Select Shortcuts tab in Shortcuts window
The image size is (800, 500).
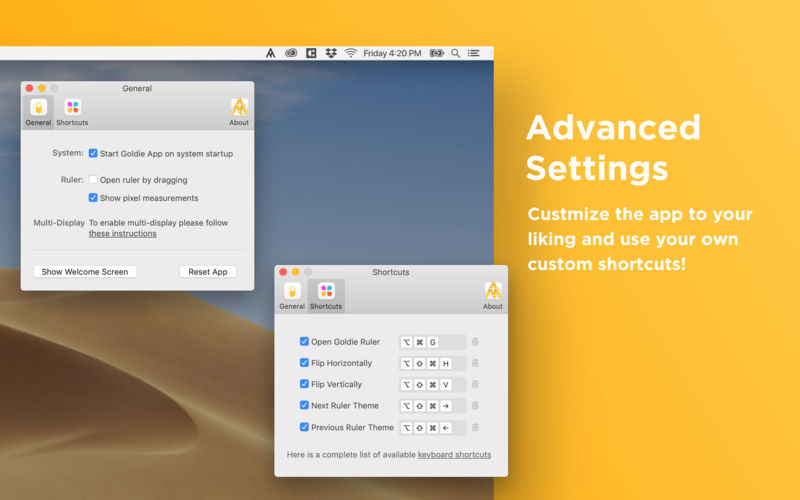326,296
